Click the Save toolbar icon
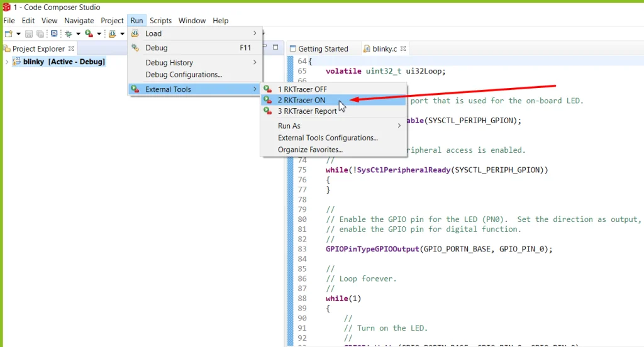Viewport: 644px width, 347px height. point(29,34)
